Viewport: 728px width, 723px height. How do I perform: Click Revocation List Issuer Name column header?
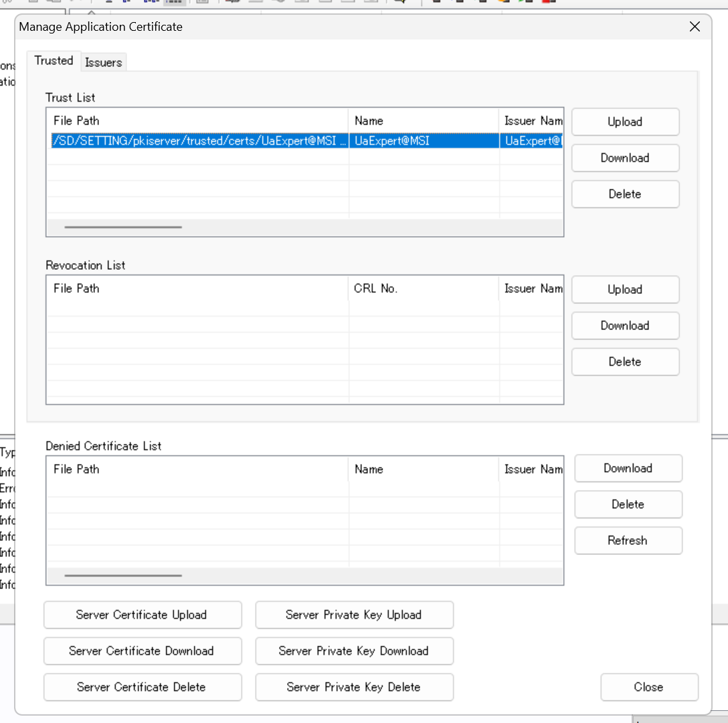click(531, 289)
